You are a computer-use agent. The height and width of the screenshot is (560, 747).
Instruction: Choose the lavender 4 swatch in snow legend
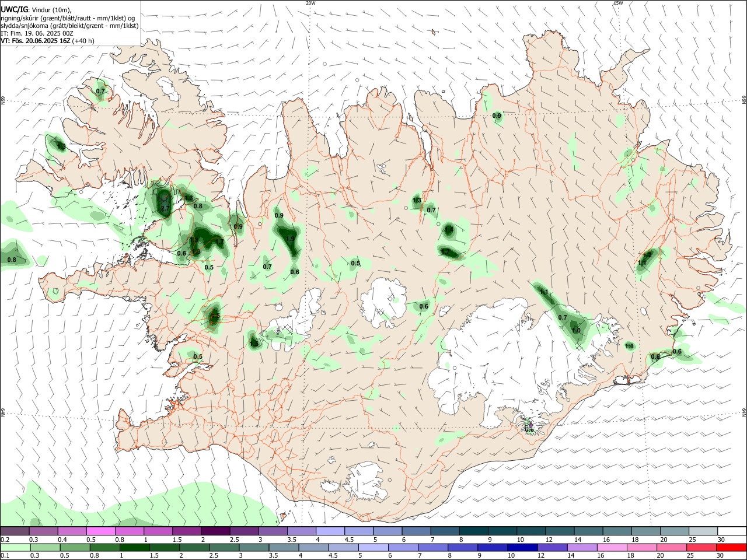click(x=330, y=531)
